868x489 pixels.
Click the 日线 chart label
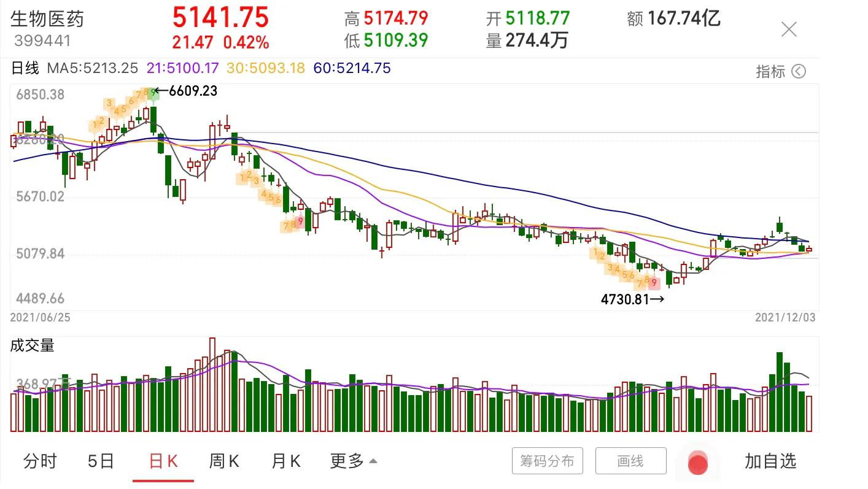tap(25, 68)
